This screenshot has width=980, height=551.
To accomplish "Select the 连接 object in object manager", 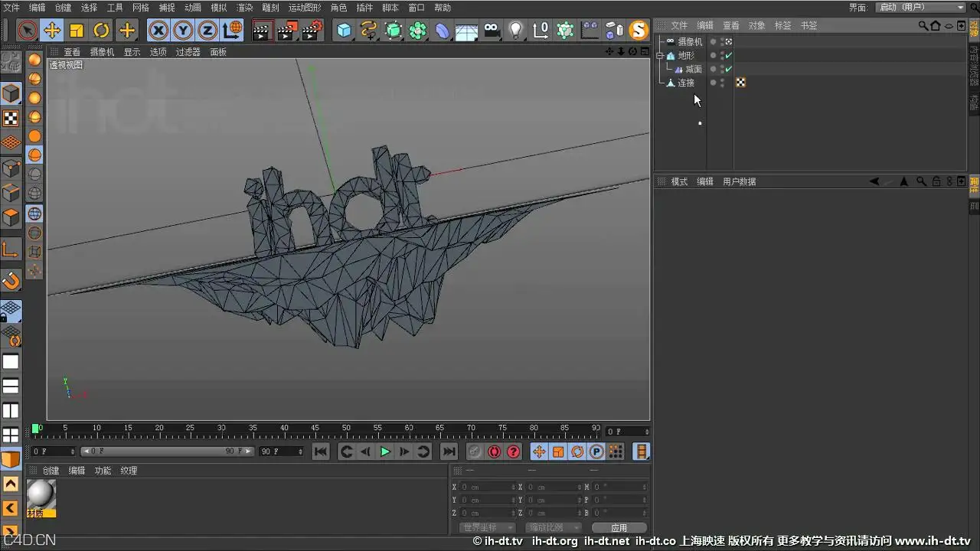I will pyautogui.click(x=686, y=83).
